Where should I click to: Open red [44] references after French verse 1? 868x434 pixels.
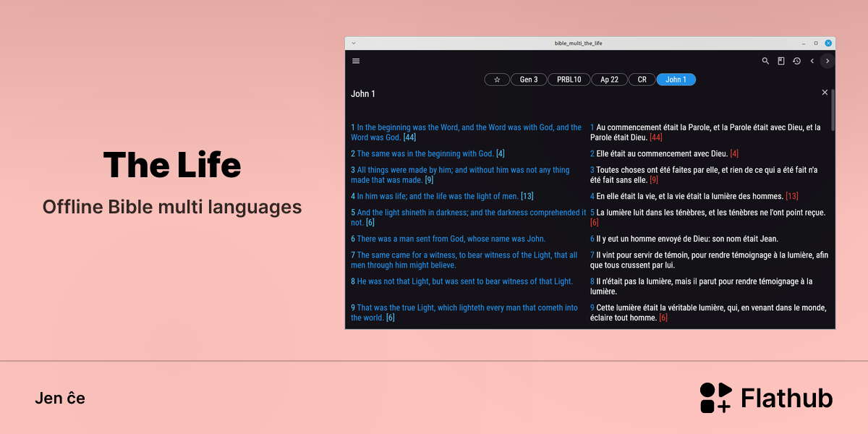point(656,137)
